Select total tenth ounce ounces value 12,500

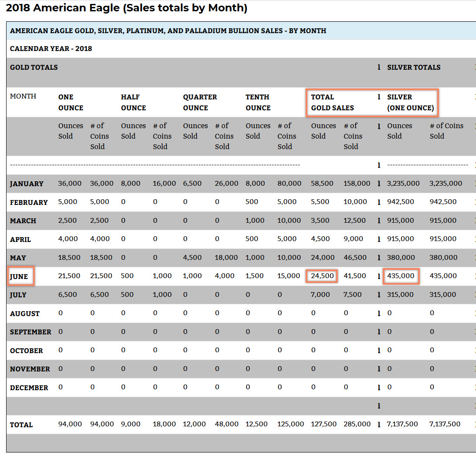256,424
